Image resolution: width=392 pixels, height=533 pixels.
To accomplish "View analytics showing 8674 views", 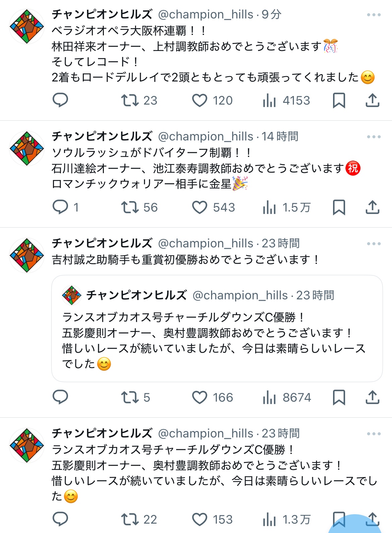I will [x=287, y=397].
